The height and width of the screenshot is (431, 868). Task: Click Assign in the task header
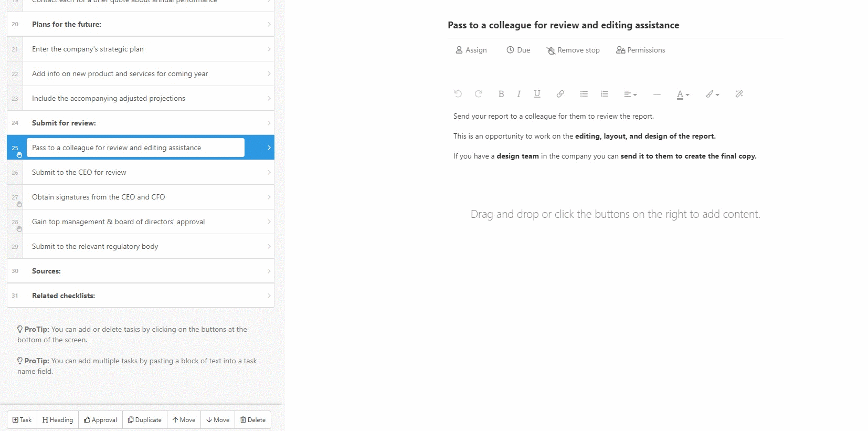[x=471, y=50]
